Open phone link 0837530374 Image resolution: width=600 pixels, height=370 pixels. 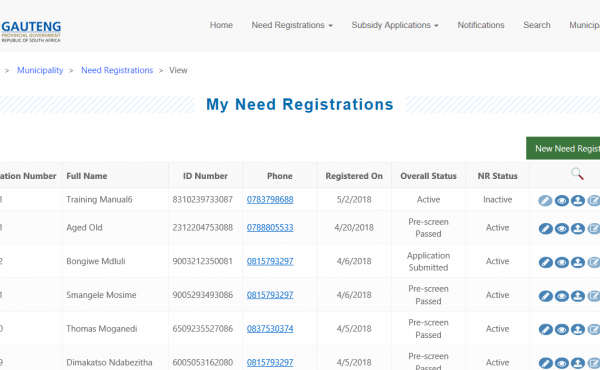[x=270, y=329]
